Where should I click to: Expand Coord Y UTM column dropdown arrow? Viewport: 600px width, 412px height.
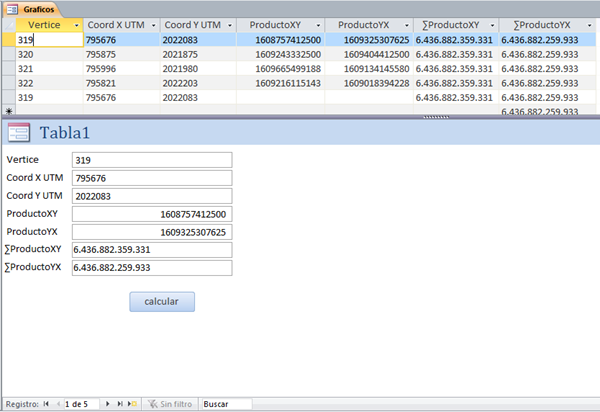pyautogui.click(x=231, y=24)
